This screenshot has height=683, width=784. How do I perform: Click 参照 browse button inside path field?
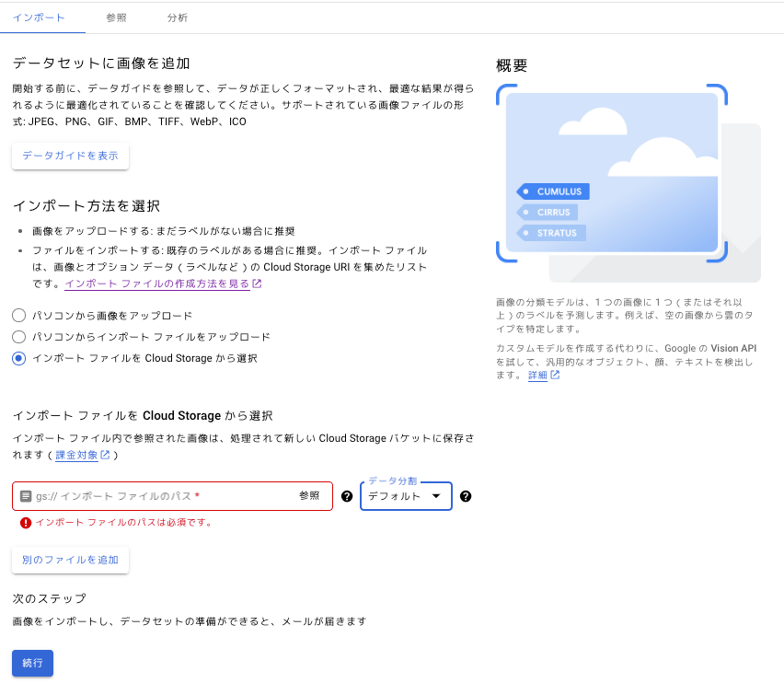click(x=309, y=496)
